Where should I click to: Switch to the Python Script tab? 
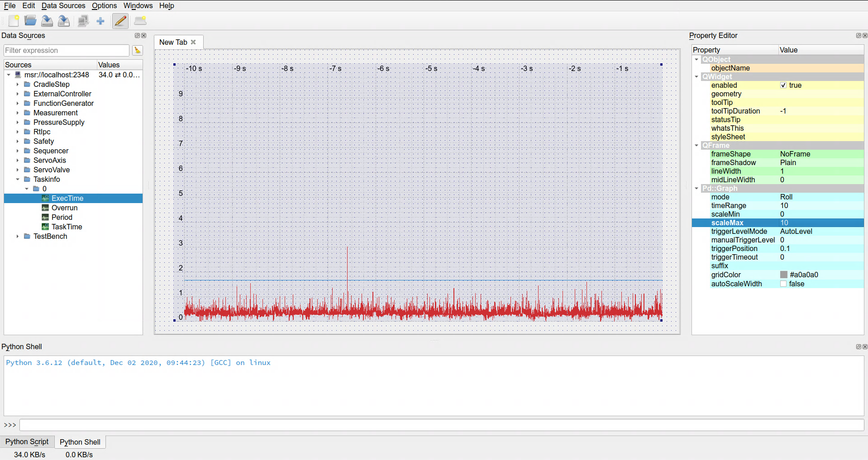(x=27, y=441)
